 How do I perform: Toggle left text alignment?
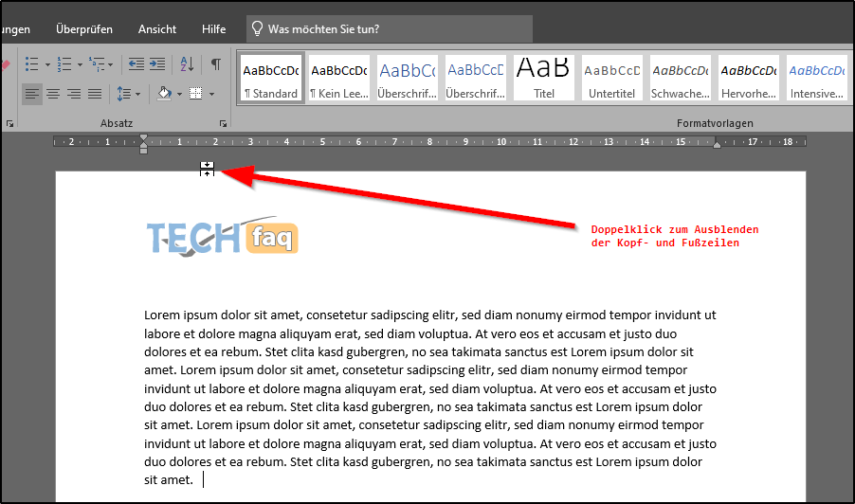click(32, 94)
